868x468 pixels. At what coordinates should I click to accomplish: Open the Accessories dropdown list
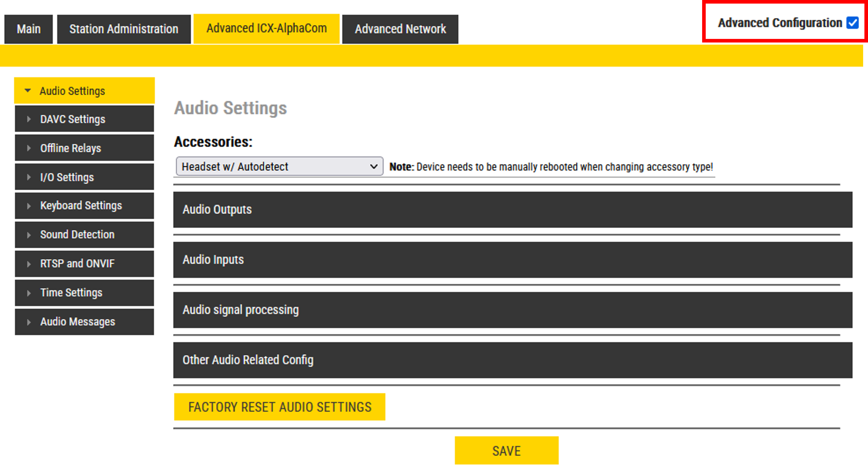279,166
